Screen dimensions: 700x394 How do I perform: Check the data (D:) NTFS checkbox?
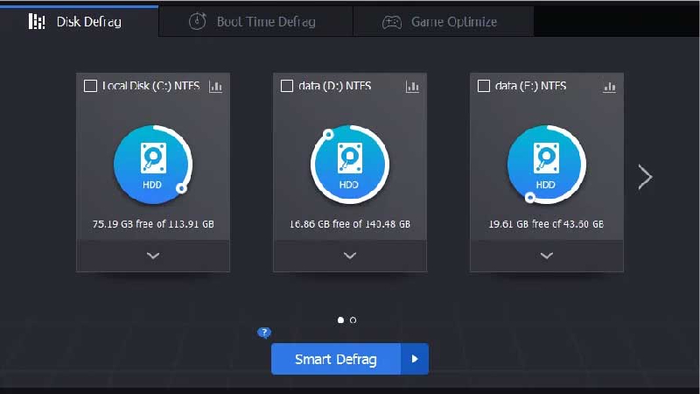tap(287, 86)
